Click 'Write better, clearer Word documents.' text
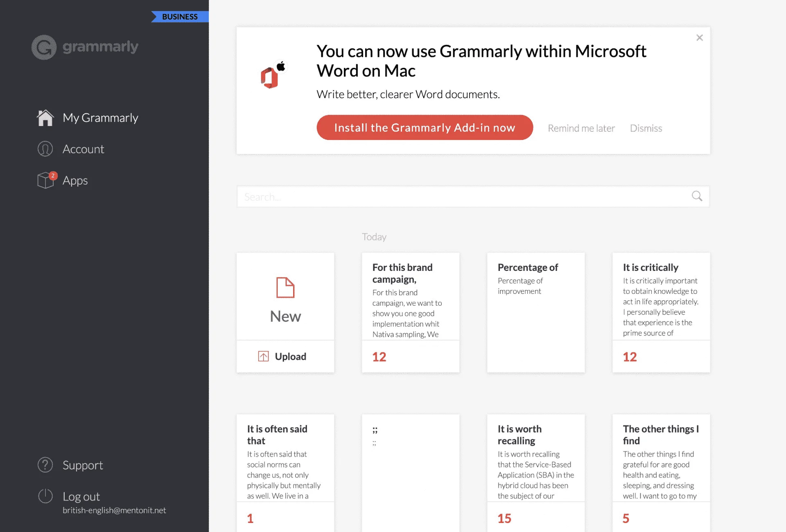 (x=408, y=95)
